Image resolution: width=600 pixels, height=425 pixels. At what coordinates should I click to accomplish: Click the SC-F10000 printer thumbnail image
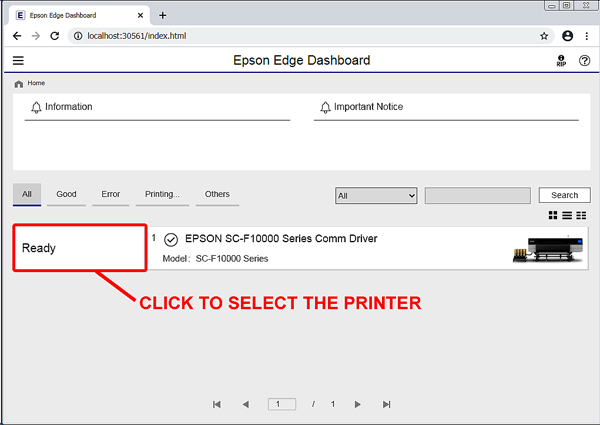[548, 249]
